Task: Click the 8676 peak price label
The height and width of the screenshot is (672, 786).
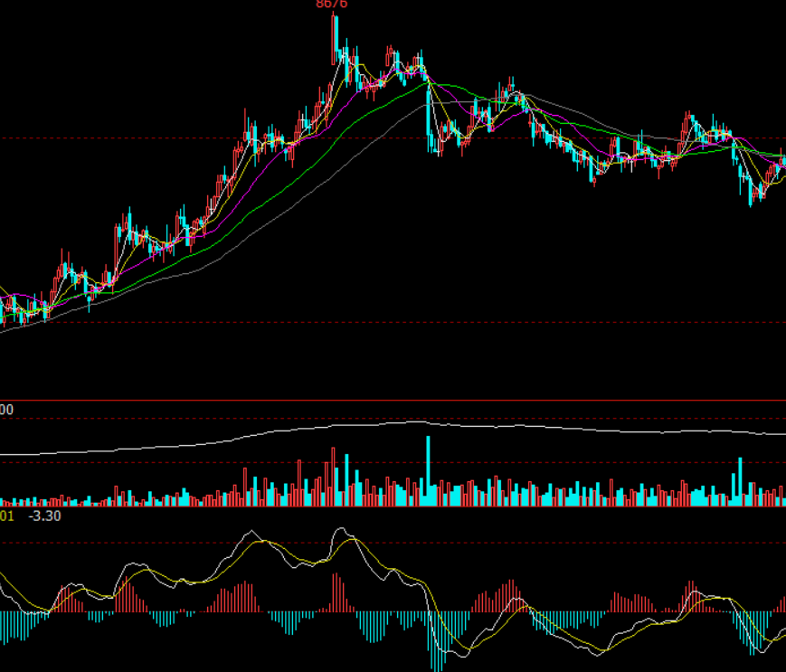Action: [331, 5]
